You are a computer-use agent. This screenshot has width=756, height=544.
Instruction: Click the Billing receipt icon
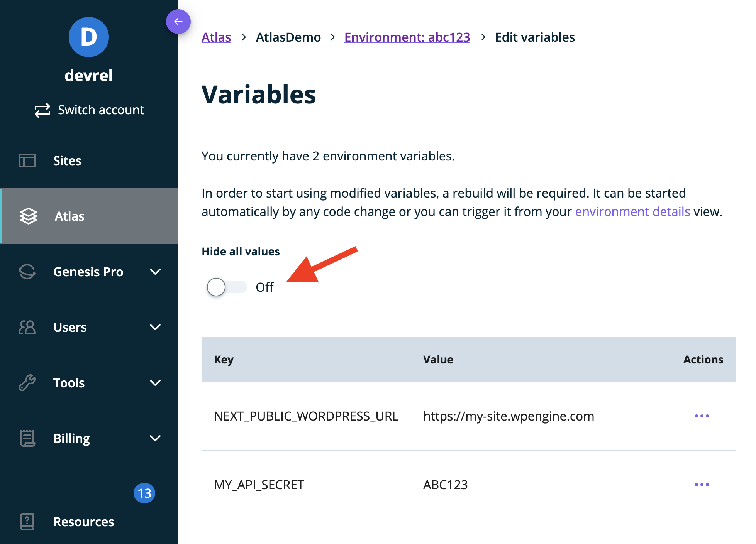click(x=27, y=438)
